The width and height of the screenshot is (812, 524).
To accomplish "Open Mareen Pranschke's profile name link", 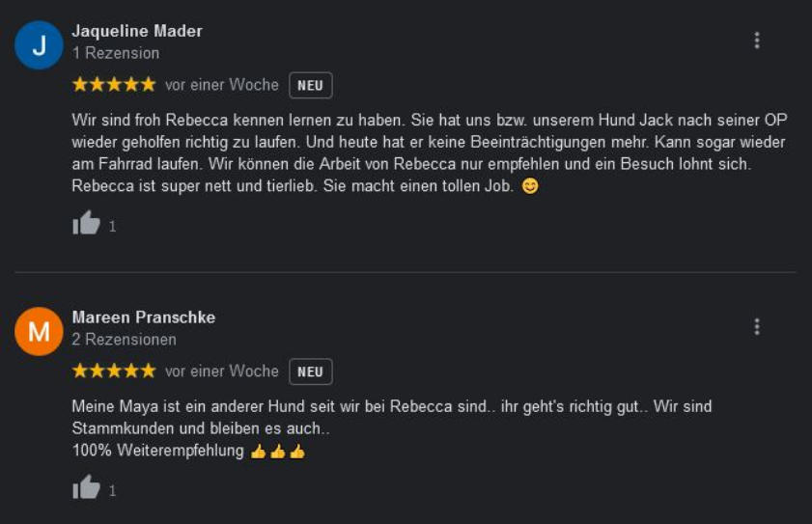I will click(144, 317).
